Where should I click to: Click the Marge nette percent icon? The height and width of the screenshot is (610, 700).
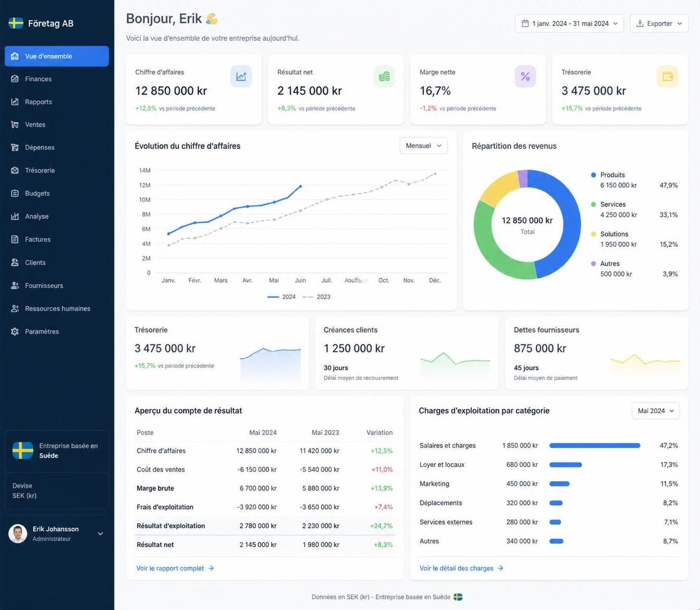pyautogui.click(x=525, y=77)
